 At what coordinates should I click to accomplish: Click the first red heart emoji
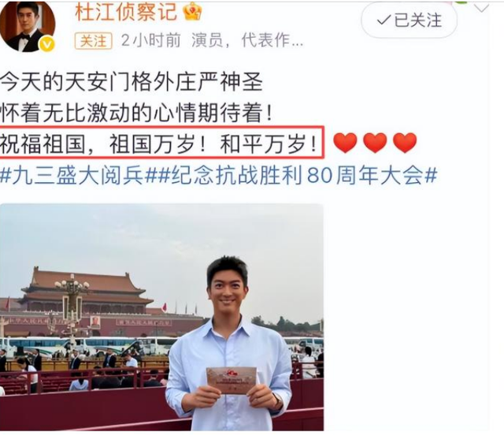345,143
